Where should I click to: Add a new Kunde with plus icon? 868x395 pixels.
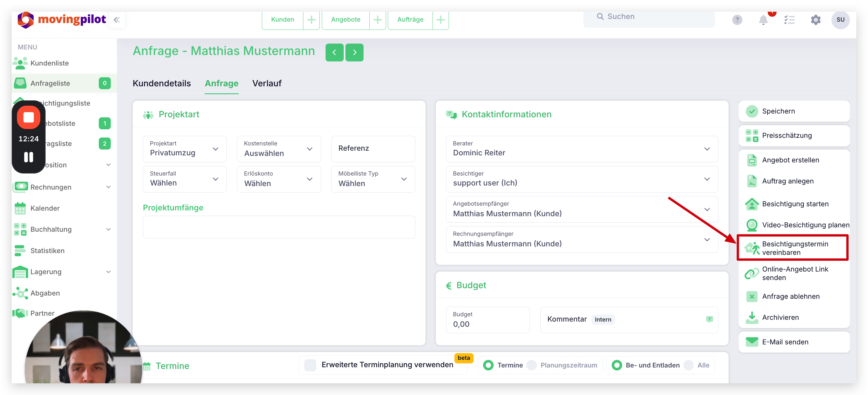click(x=311, y=20)
